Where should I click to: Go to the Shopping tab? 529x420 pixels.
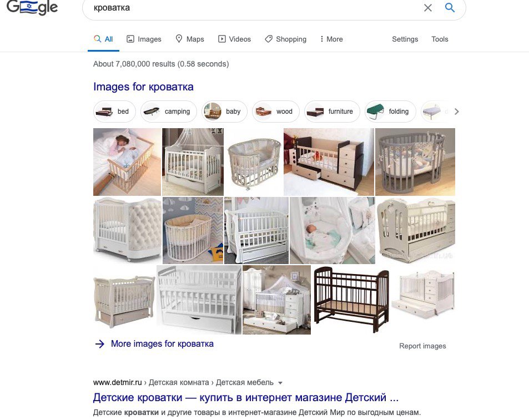click(286, 39)
